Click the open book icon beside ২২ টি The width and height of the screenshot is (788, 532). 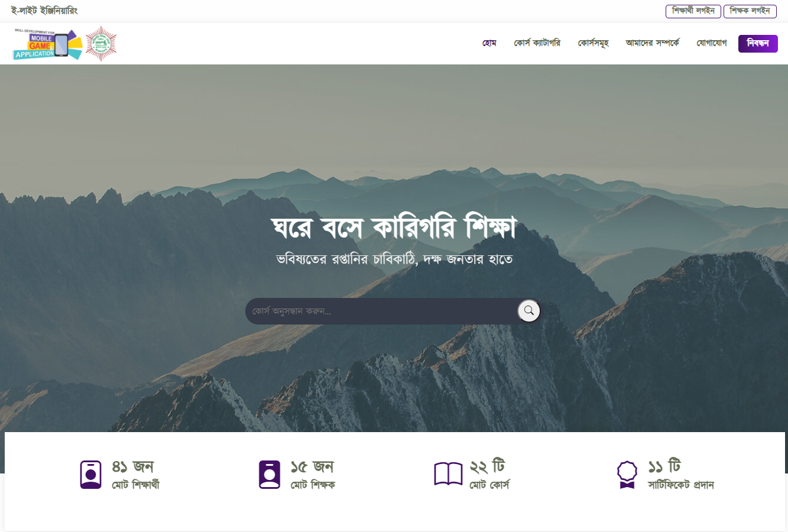pyautogui.click(x=448, y=474)
